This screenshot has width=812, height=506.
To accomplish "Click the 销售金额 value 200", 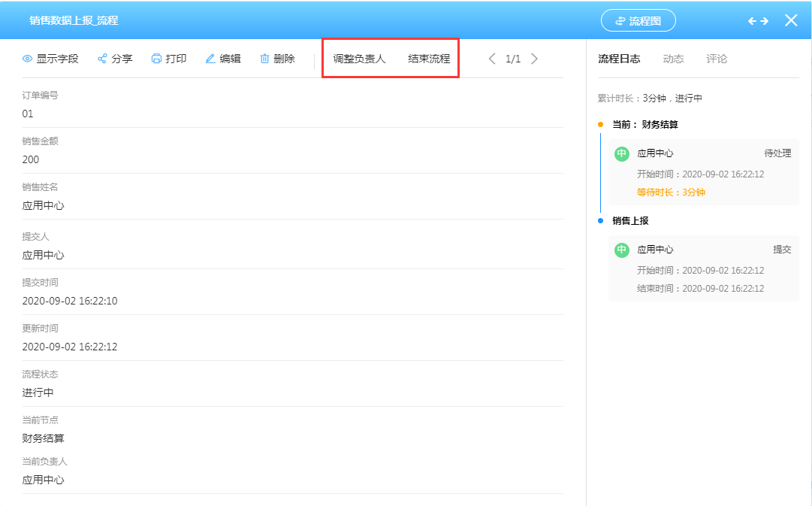I will [31, 159].
